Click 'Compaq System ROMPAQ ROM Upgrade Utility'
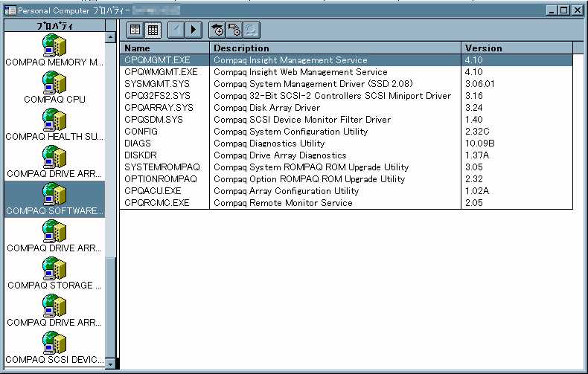The image size is (588, 374). coord(311,167)
